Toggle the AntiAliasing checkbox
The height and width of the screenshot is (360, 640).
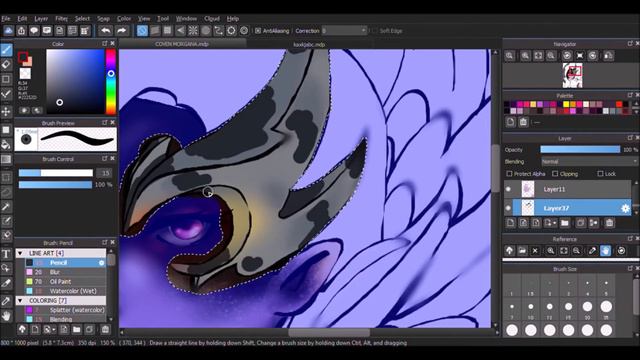click(x=258, y=31)
